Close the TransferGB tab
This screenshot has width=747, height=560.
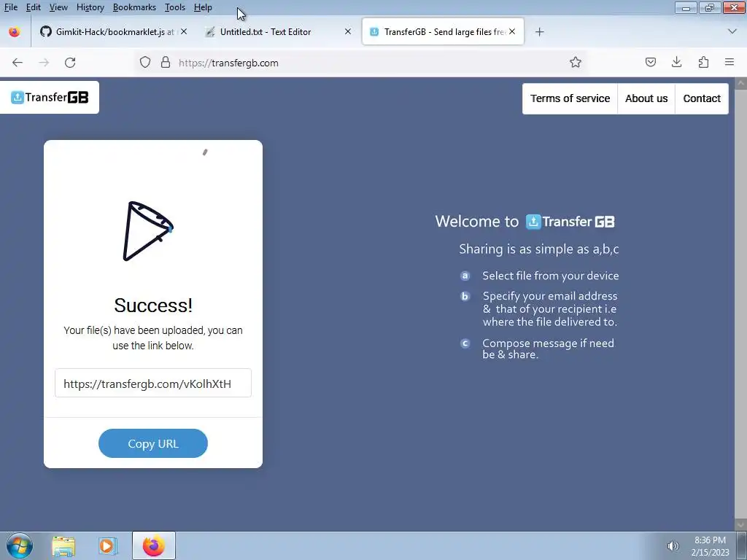[512, 31]
